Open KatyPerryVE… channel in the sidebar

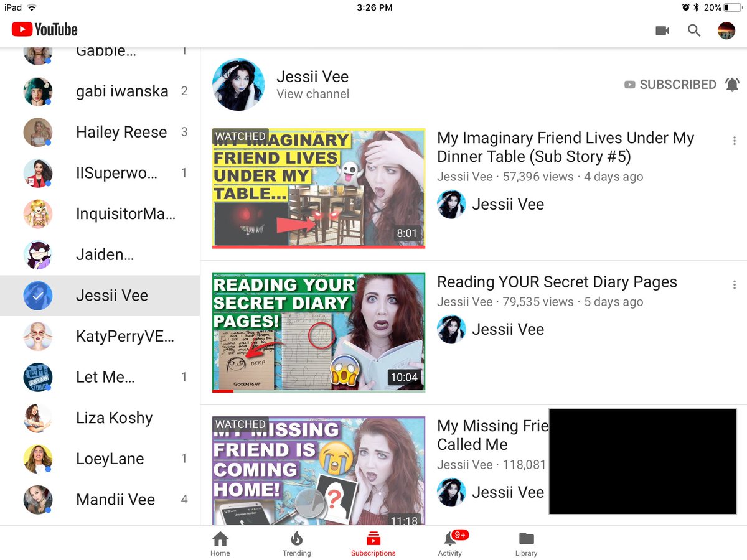click(x=100, y=337)
